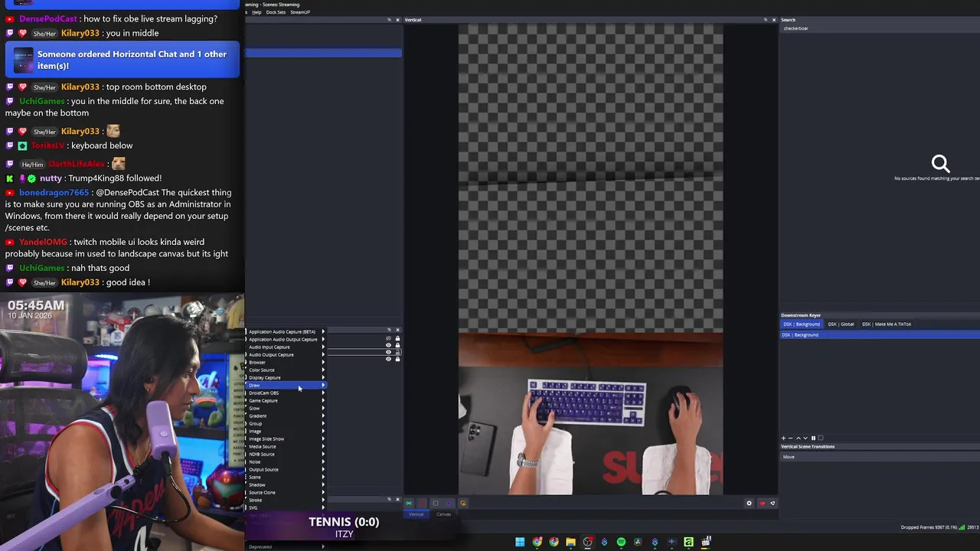Toggle visibility eye of second source row
Screen dimensions: 980x551
tap(388, 345)
